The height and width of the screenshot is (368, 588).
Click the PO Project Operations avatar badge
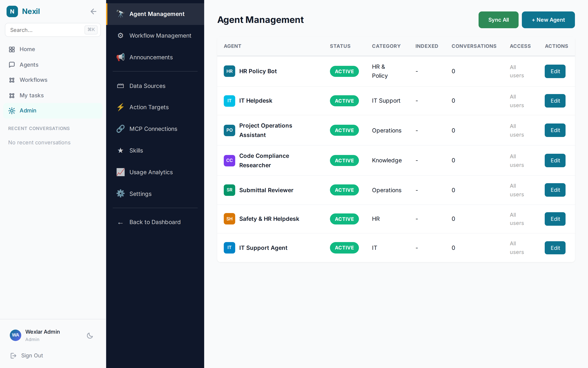[x=229, y=130]
